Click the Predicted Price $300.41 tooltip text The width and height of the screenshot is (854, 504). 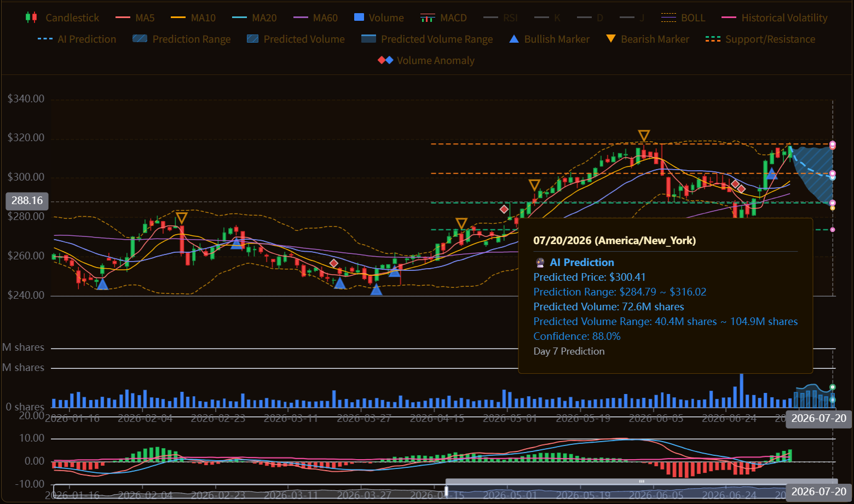click(590, 277)
